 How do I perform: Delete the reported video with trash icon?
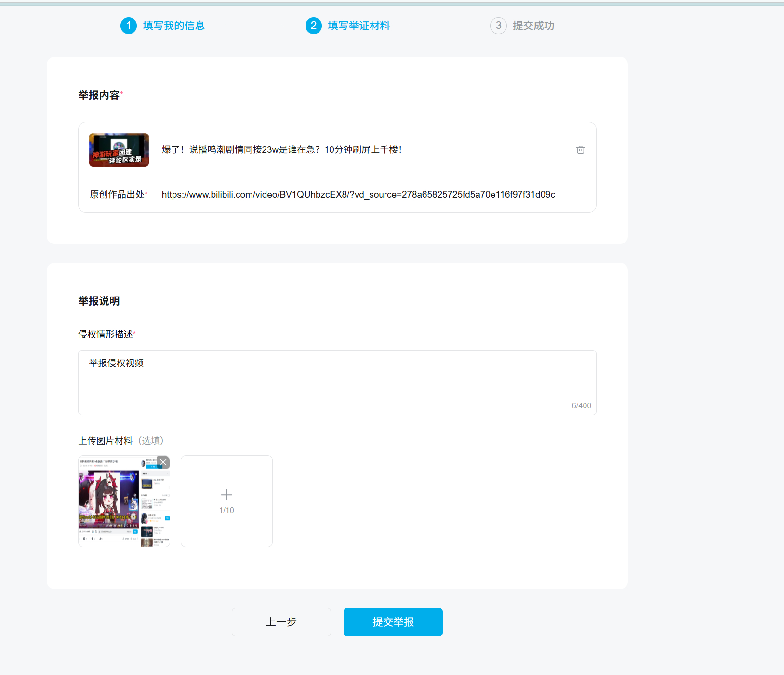pyautogui.click(x=580, y=150)
